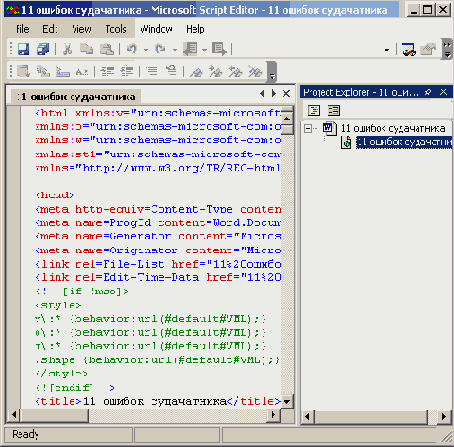Click the code editor horizontal scroll right arrow
This screenshot has width=454, height=447.
274,415
